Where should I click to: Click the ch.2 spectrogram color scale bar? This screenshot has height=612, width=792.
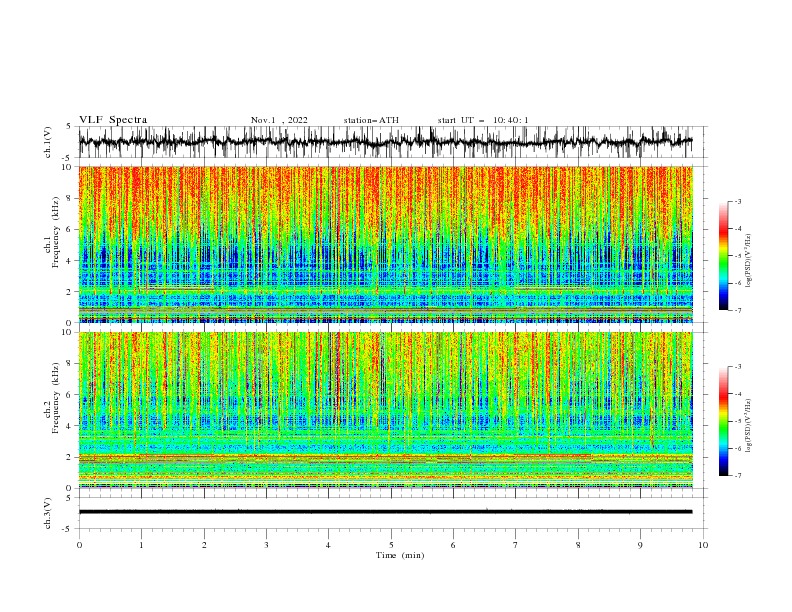(x=724, y=421)
